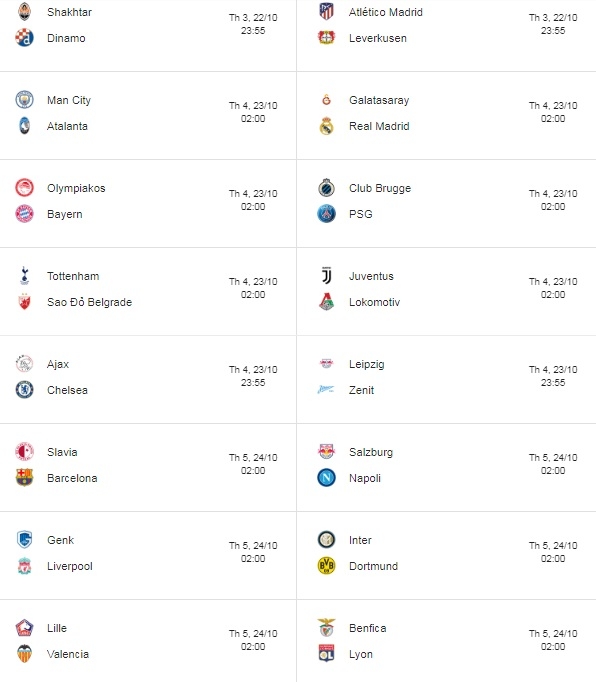Open Ajax vs Chelsea match time
The width and height of the screenshot is (596, 682).
(x=253, y=376)
